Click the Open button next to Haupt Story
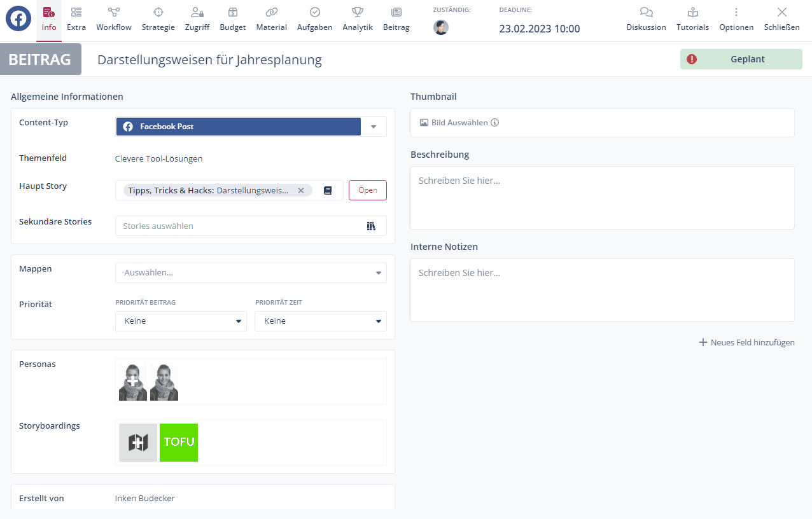The image size is (812, 519). click(367, 190)
